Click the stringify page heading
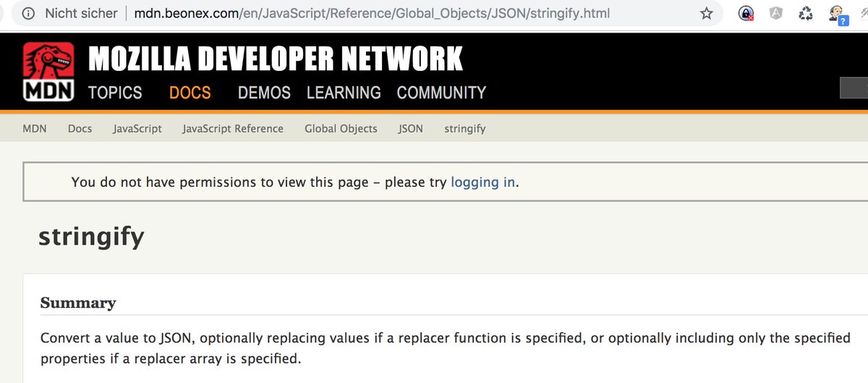868x383 pixels. pyautogui.click(x=91, y=237)
